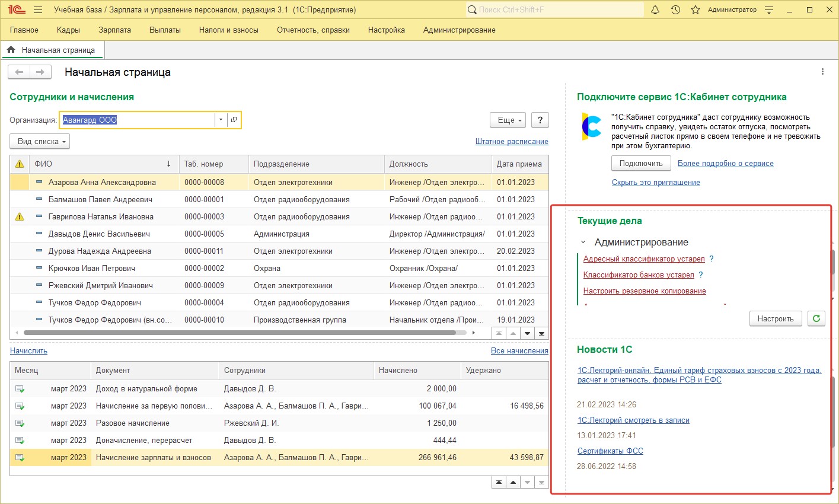Screen dimensions: 839x504
Task: Open the Вид списка dropdown
Action: coord(40,141)
